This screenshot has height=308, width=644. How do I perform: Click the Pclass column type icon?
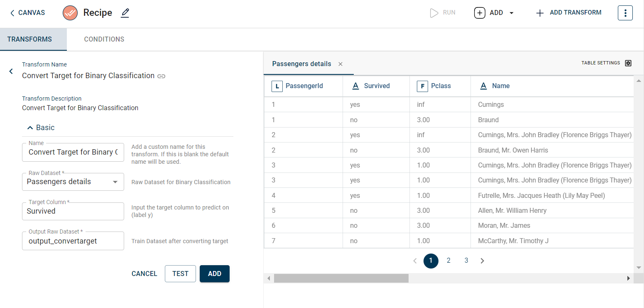422,86
